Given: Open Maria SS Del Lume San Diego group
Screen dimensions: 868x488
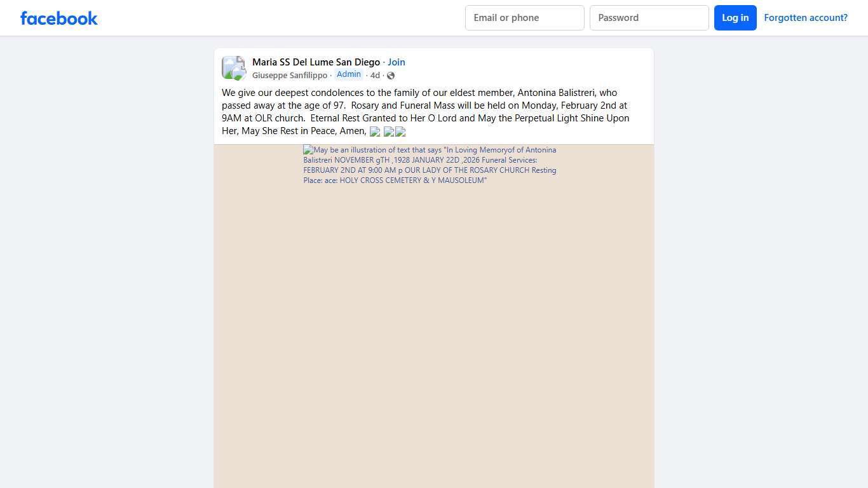Looking at the screenshot, I should tap(316, 62).
